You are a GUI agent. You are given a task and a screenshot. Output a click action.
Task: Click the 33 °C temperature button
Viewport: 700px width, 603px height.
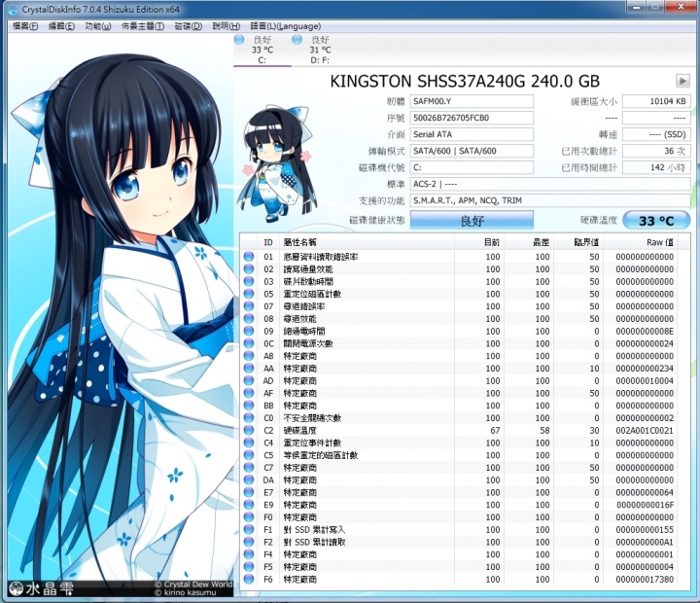pyautogui.click(x=656, y=220)
